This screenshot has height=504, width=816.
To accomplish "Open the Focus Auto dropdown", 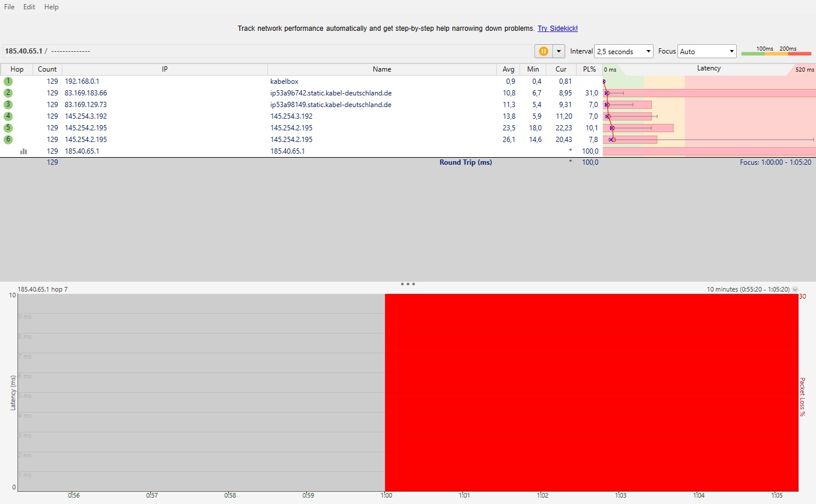I will click(x=707, y=51).
